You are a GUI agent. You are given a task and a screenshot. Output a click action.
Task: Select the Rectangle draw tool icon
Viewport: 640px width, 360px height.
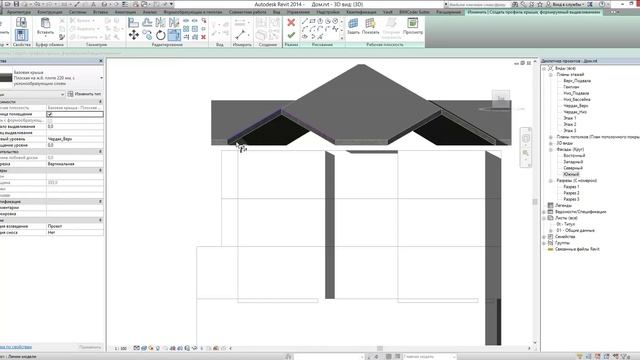312,21
